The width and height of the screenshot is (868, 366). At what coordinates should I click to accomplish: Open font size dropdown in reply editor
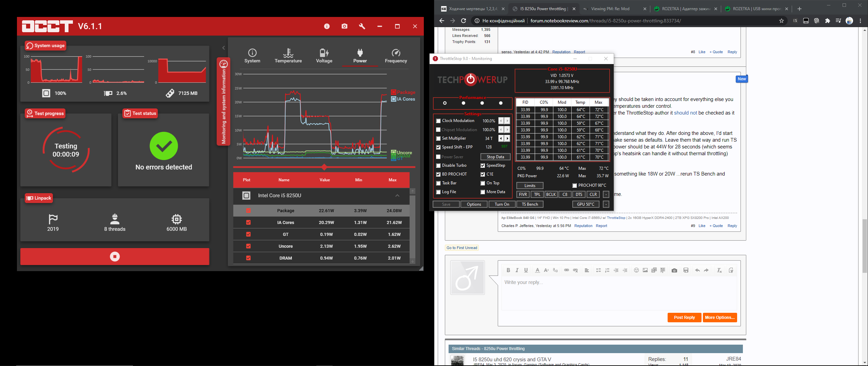point(546,270)
